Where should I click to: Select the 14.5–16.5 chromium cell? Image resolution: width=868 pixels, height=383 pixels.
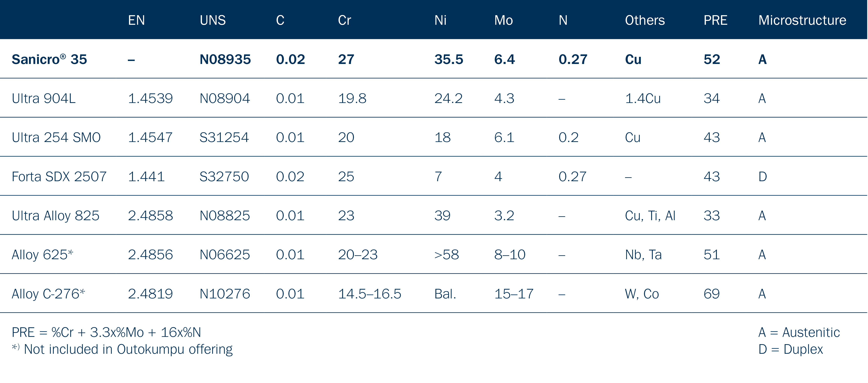point(369,294)
